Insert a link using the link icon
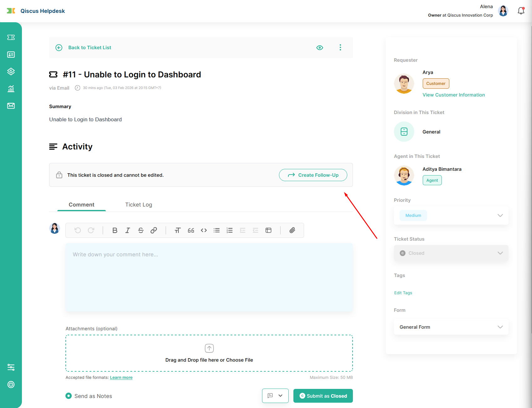 [153, 230]
